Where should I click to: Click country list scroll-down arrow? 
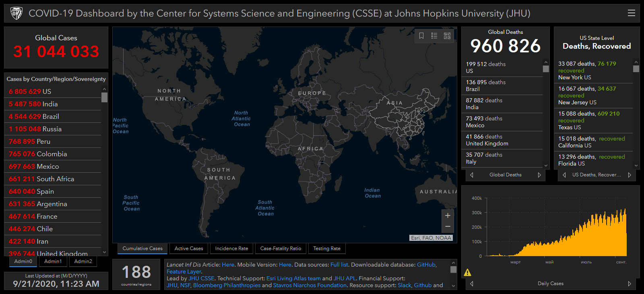click(104, 253)
